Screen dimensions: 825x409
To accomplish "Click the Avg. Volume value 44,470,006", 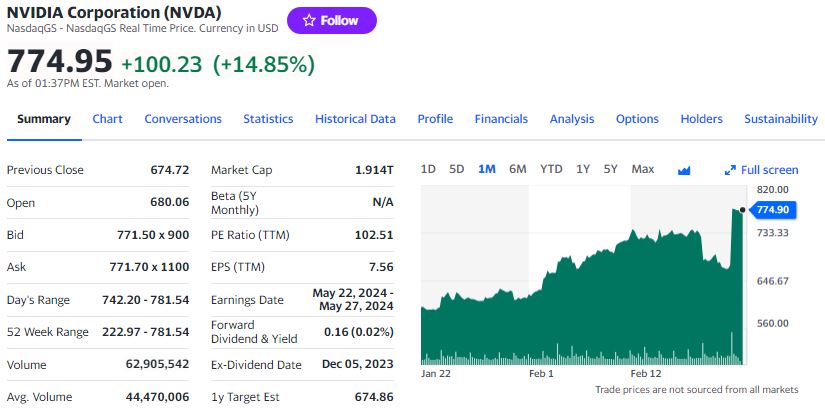I will (x=157, y=397).
